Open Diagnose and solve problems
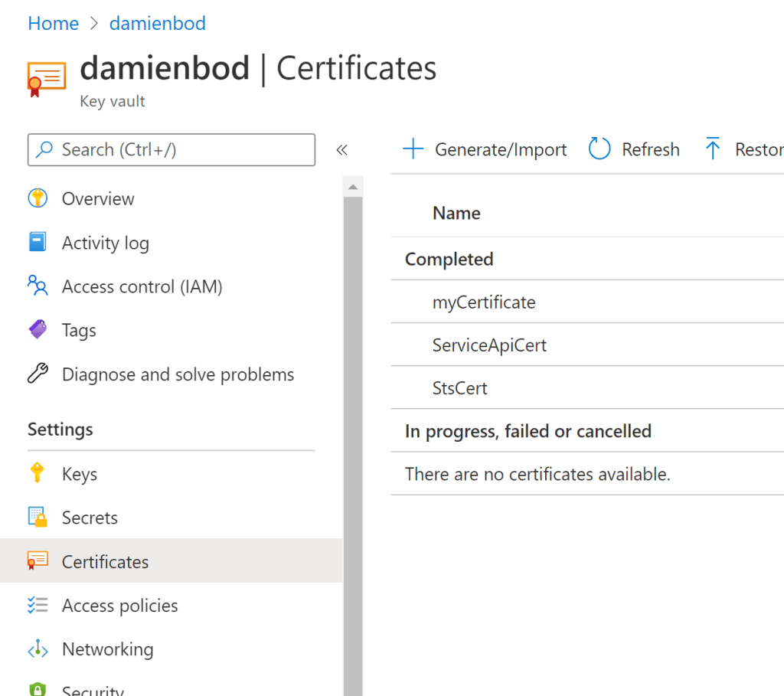This screenshot has width=784, height=696. click(171, 374)
